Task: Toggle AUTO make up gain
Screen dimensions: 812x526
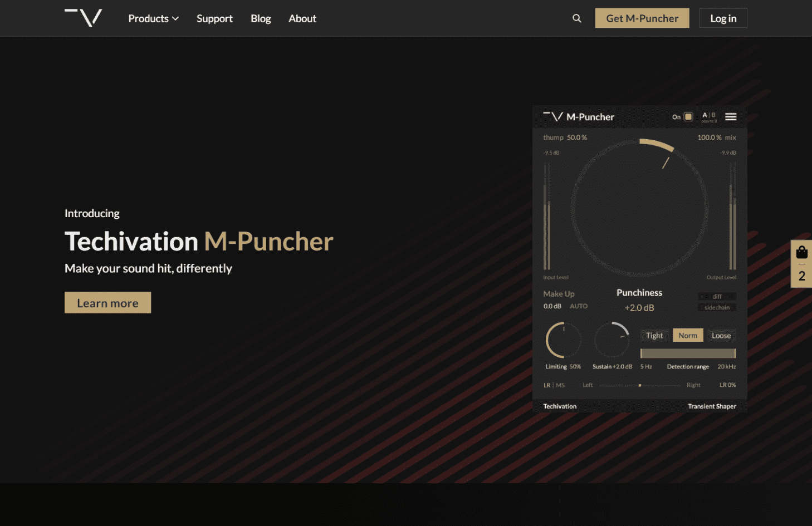Action: pos(579,306)
